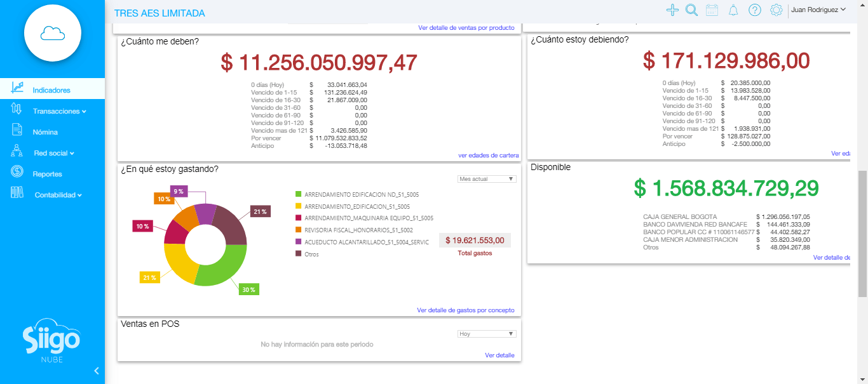868x384 pixels.
Task: Open the calendar icon in the header
Action: [712, 10]
